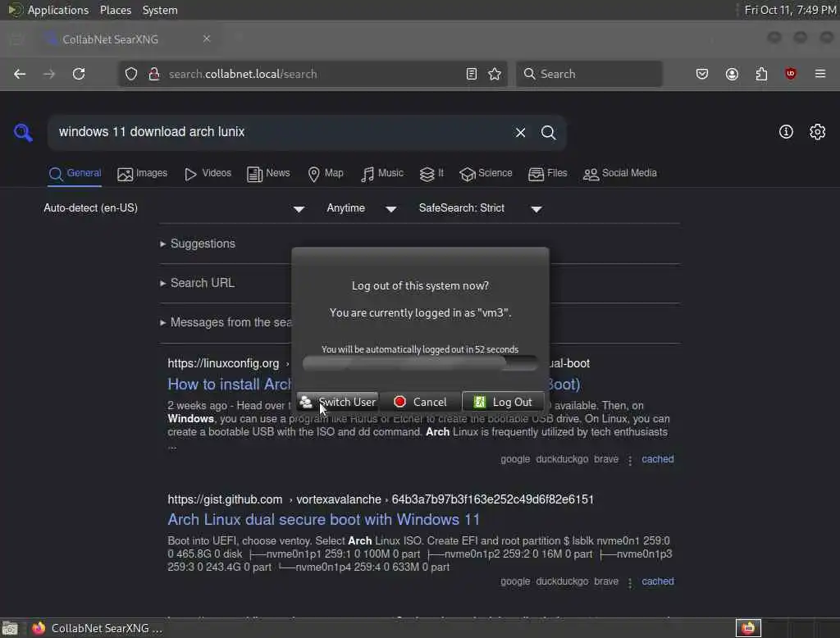Switch to the Social Media tab
This screenshot has height=638, width=840.
click(620, 174)
